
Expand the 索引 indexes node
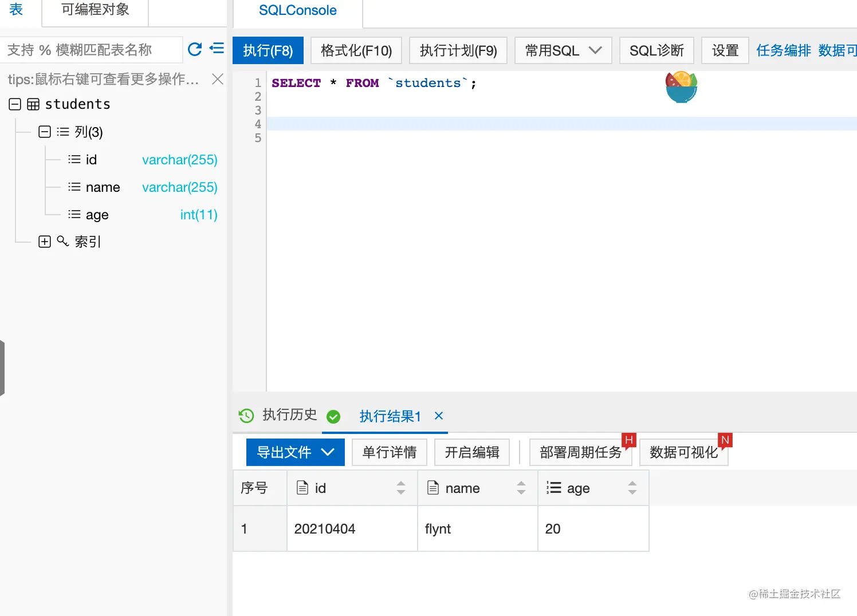45,242
